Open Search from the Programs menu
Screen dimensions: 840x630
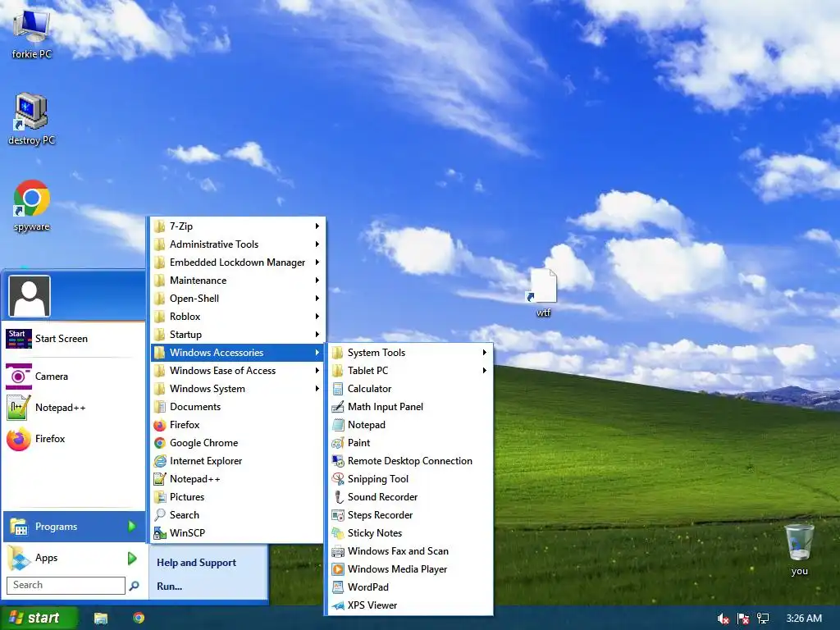(x=237, y=515)
